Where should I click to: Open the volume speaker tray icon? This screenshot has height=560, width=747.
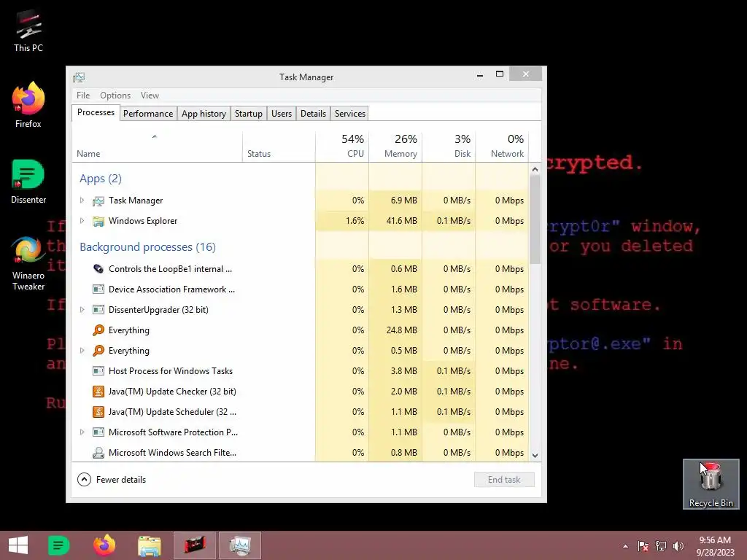pyautogui.click(x=678, y=546)
